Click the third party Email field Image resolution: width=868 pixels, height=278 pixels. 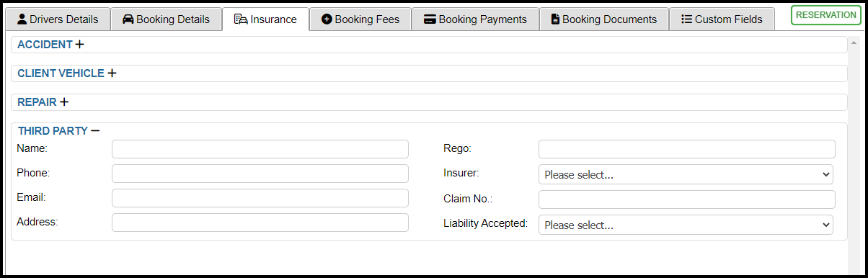pos(260,198)
